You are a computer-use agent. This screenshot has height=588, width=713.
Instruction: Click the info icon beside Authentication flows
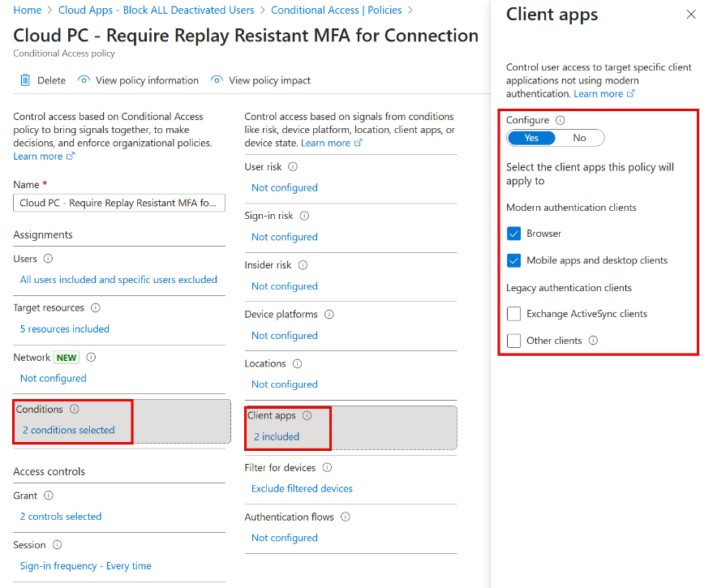coord(345,517)
